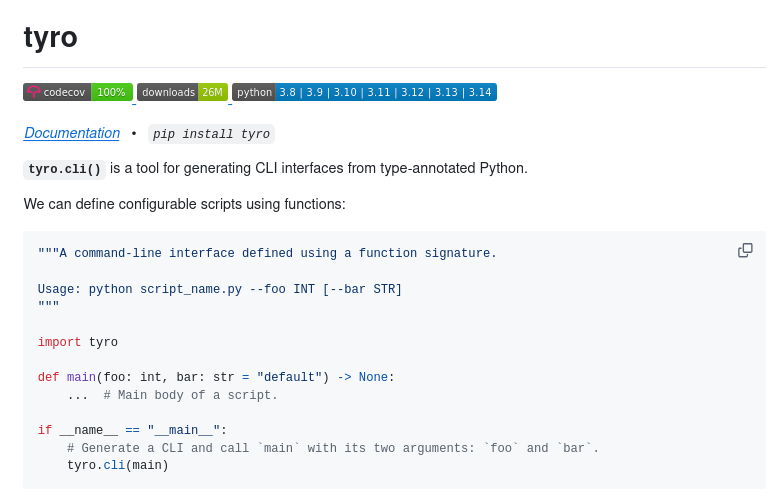Screen dimensions: 771x499
Task: Click the 'We can define configurable scripts' paragraph
Action: point(185,204)
